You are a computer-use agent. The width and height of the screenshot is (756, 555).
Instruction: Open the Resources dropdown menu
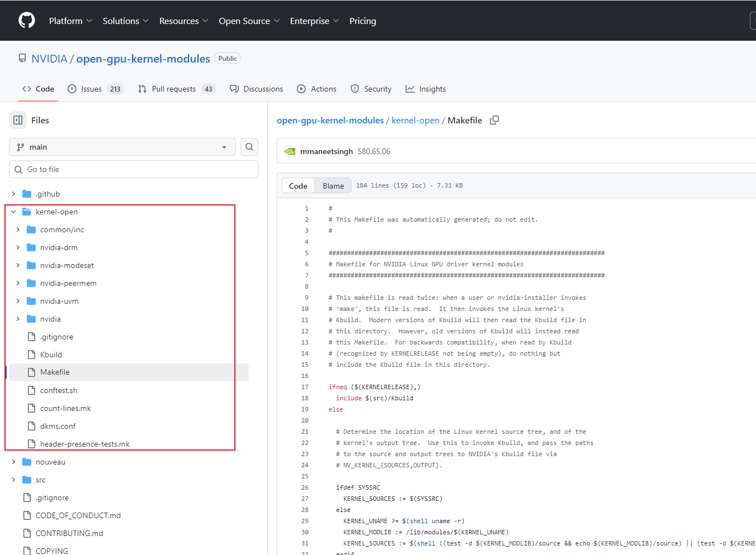click(x=184, y=21)
